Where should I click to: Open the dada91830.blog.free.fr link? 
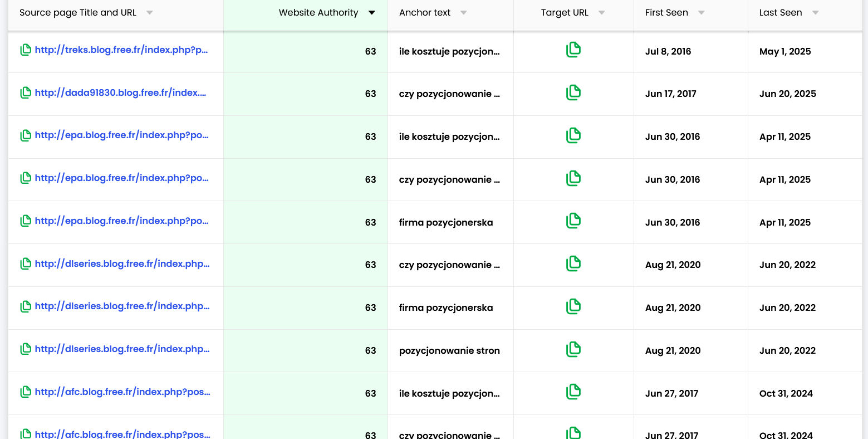pyautogui.click(x=120, y=93)
